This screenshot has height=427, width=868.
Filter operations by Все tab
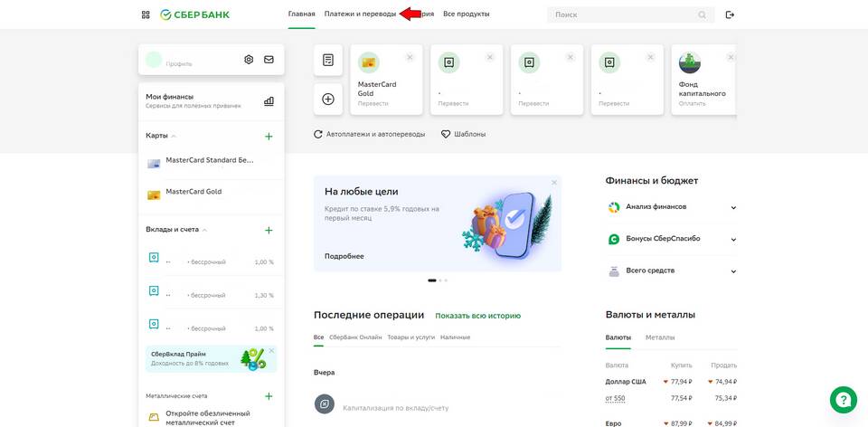click(318, 337)
